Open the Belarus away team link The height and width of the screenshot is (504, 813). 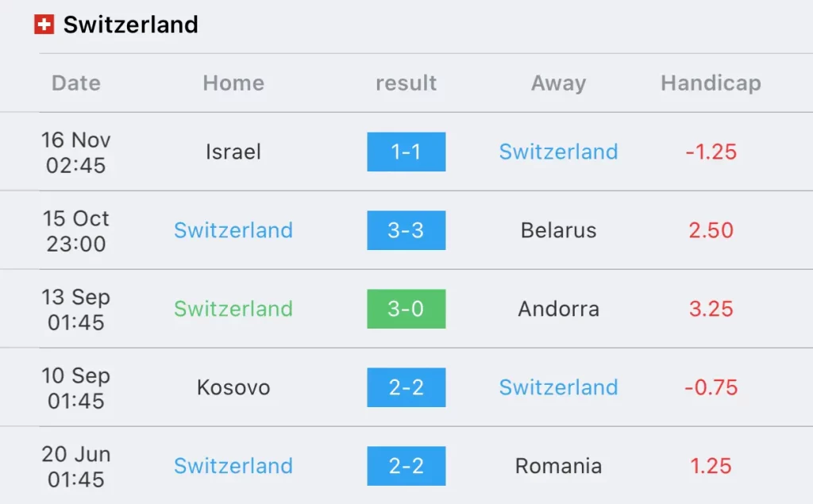(558, 230)
